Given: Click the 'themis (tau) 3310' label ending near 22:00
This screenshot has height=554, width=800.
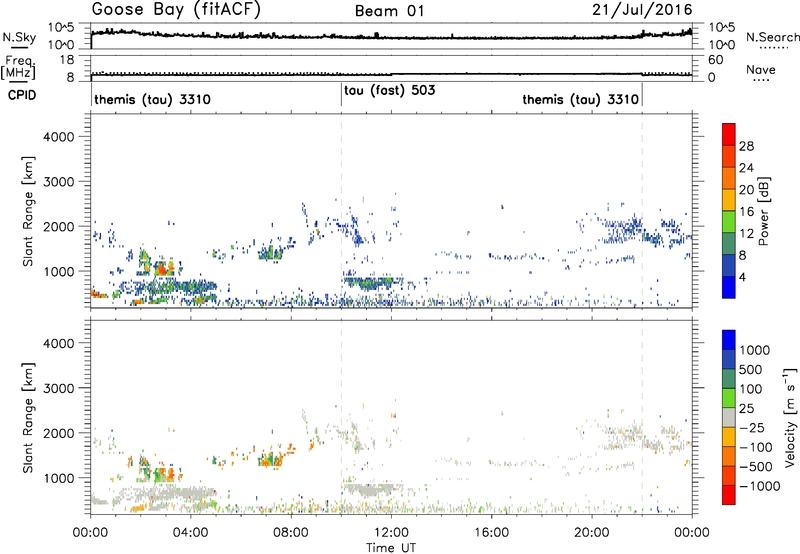Looking at the screenshot, I should pos(580,99).
